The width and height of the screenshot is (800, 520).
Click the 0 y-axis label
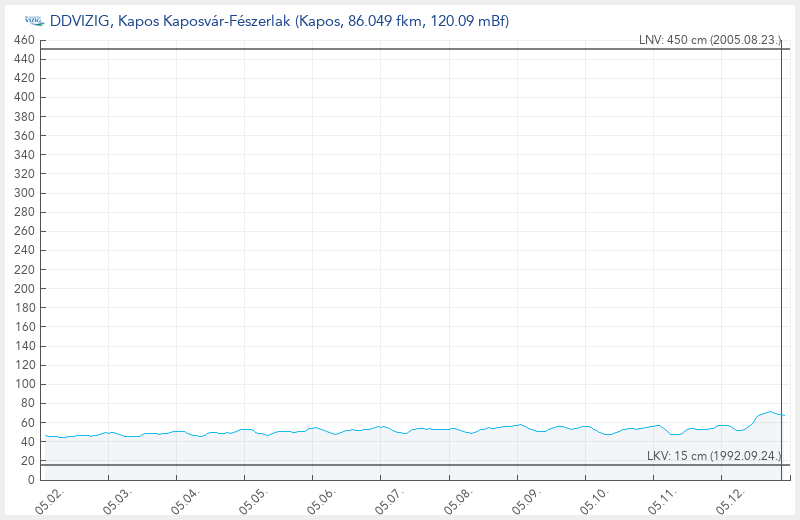click(31, 479)
